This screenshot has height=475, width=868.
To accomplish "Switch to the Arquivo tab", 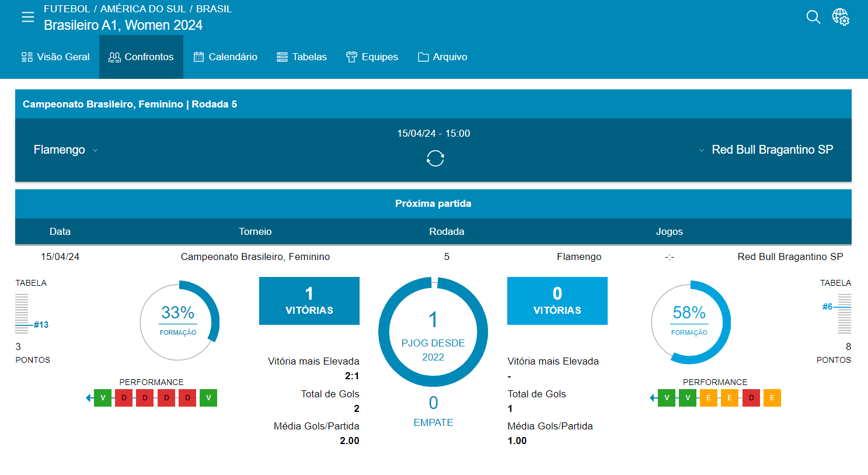I will (x=442, y=57).
